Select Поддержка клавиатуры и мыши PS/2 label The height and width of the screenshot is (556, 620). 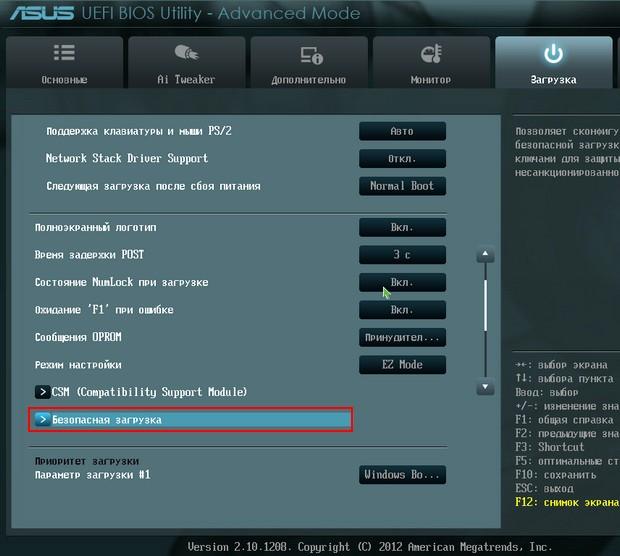[139, 131]
